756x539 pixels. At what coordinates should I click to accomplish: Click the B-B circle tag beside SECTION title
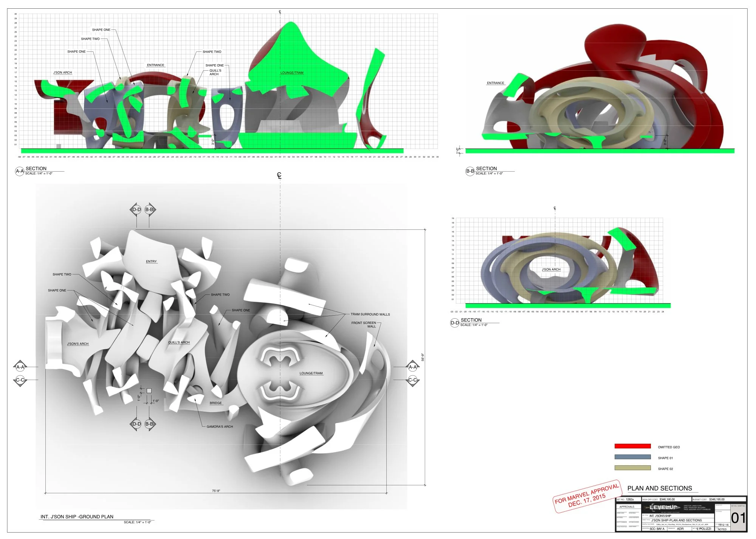coord(470,171)
